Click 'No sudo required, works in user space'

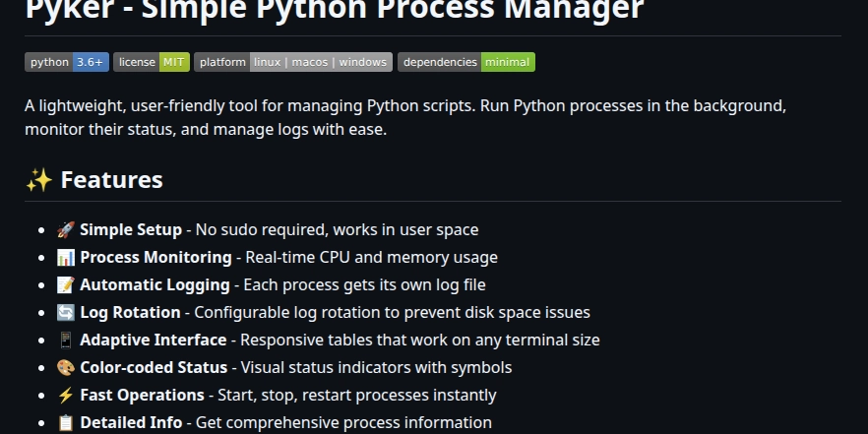pyautogui.click(x=338, y=229)
